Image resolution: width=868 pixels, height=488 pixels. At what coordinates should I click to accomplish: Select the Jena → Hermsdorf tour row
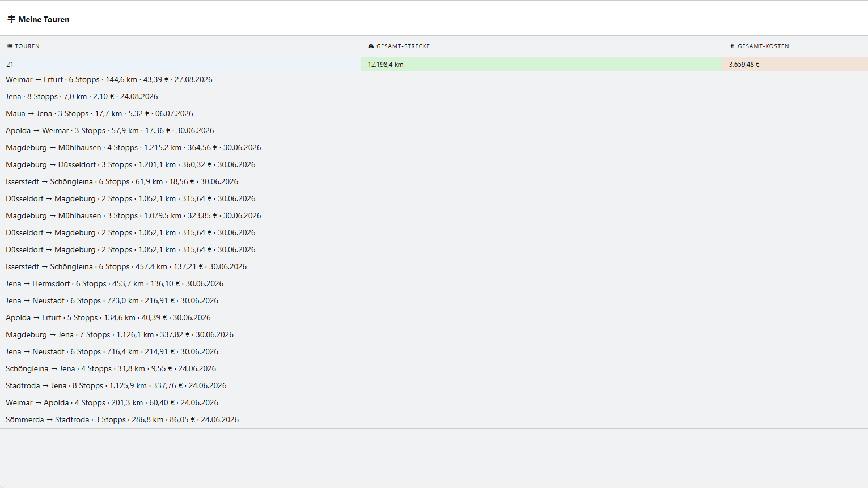point(434,284)
